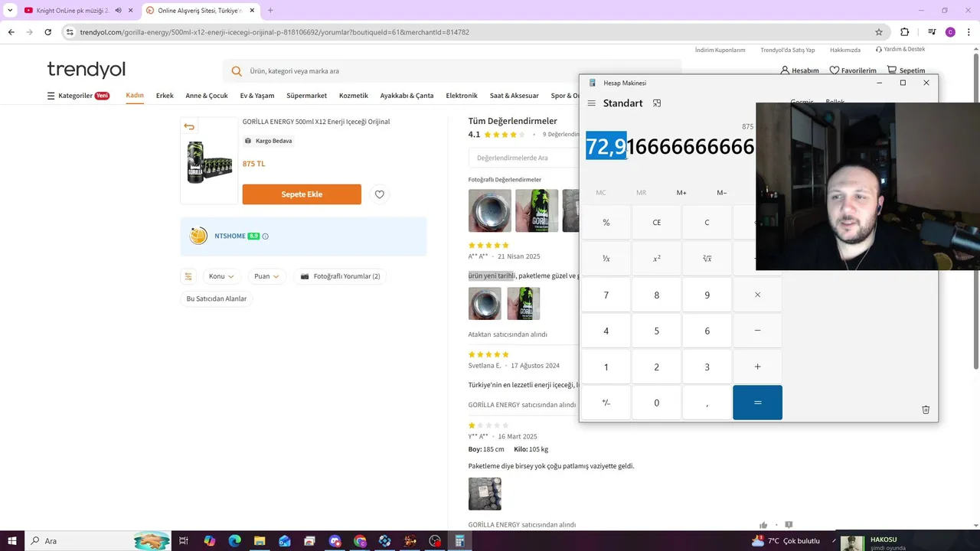The height and width of the screenshot is (551, 980).
Task: Open the Gorilla Energy product thumbnail
Action: point(209,162)
